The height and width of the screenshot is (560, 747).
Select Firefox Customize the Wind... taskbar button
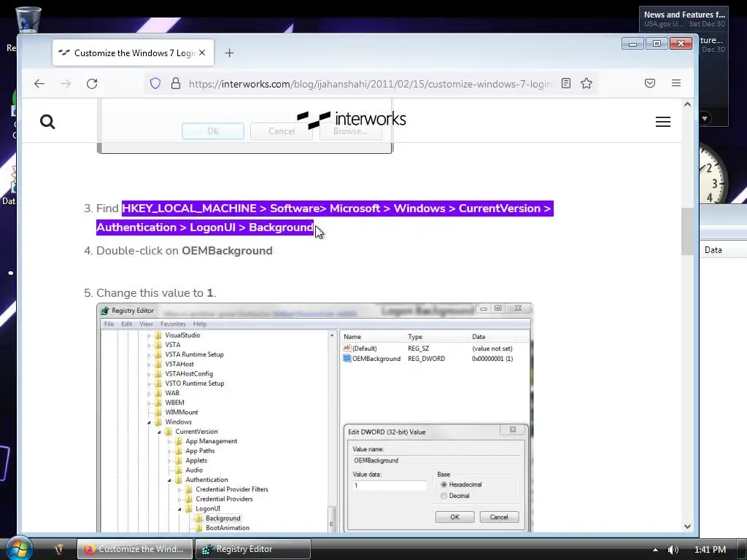[135, 549]
